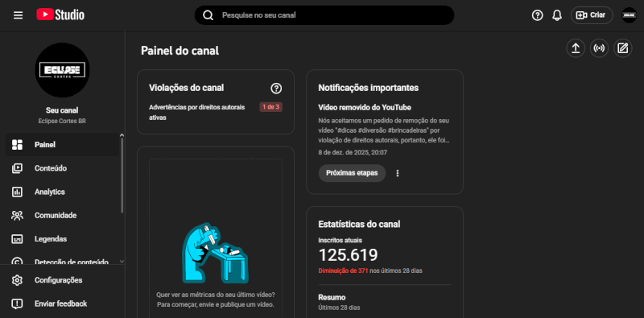Click the Conteúdo video library icon
644x318 pixels.
click(x=17, y=168)
